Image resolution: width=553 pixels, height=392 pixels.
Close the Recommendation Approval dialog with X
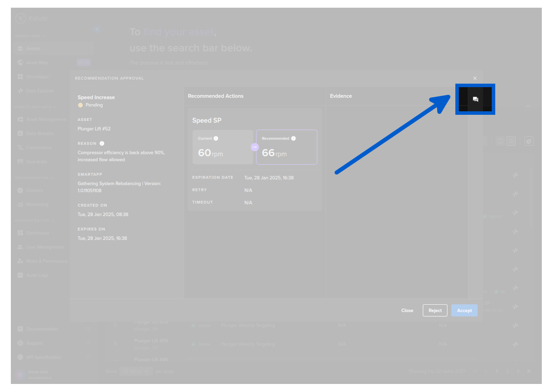(x=475, y=78)
